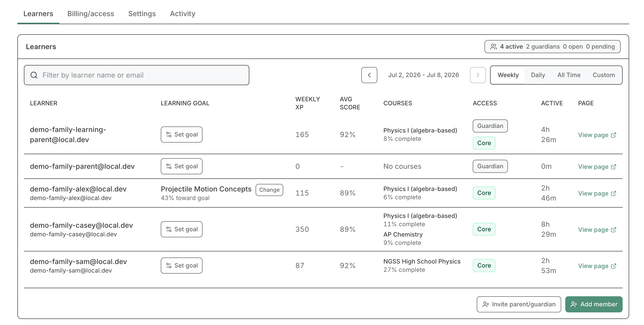Open the Activity tab
This screenshot has height=325, width=644.
(x=183, y=14)
